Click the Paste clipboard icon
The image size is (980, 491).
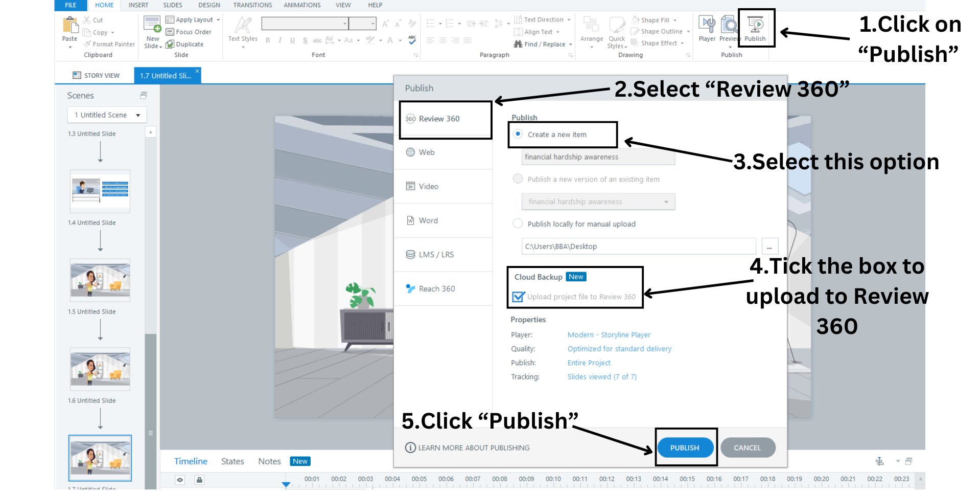[x=70, y=25]
